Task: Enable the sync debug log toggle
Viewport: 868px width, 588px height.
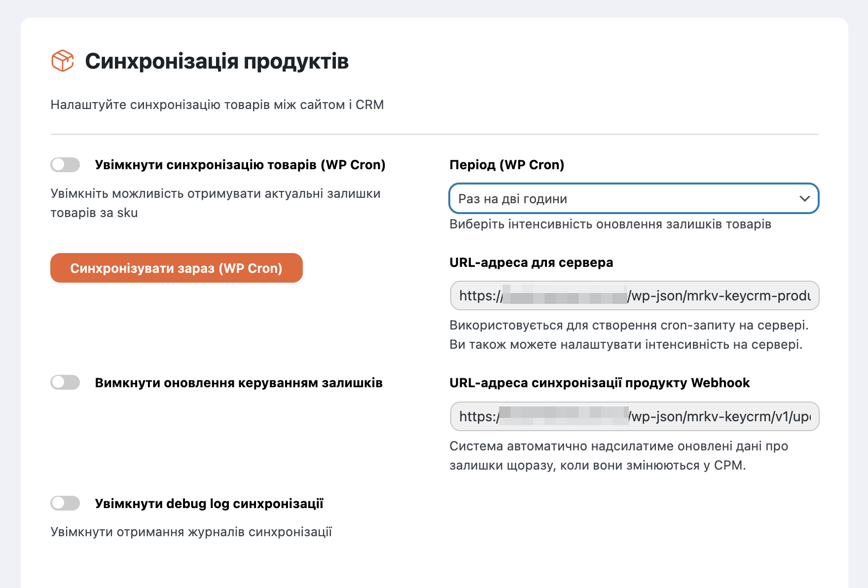Action: point(65,503)
